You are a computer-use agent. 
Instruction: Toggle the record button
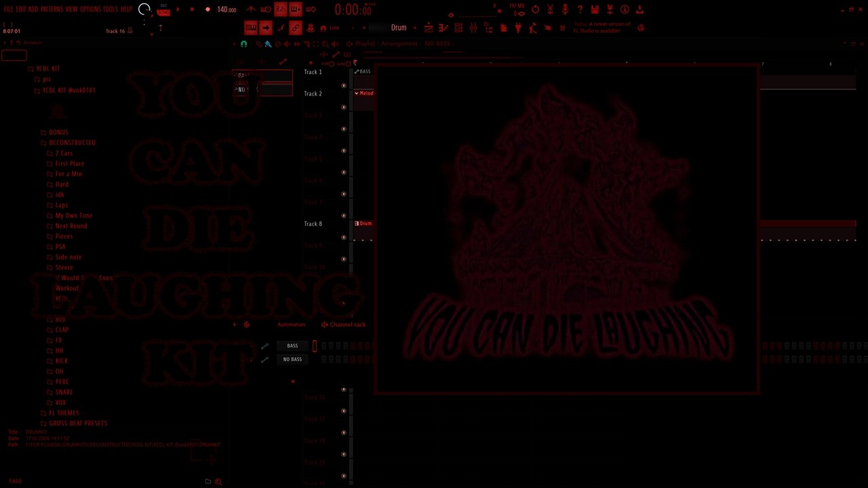tap(208, 9)
